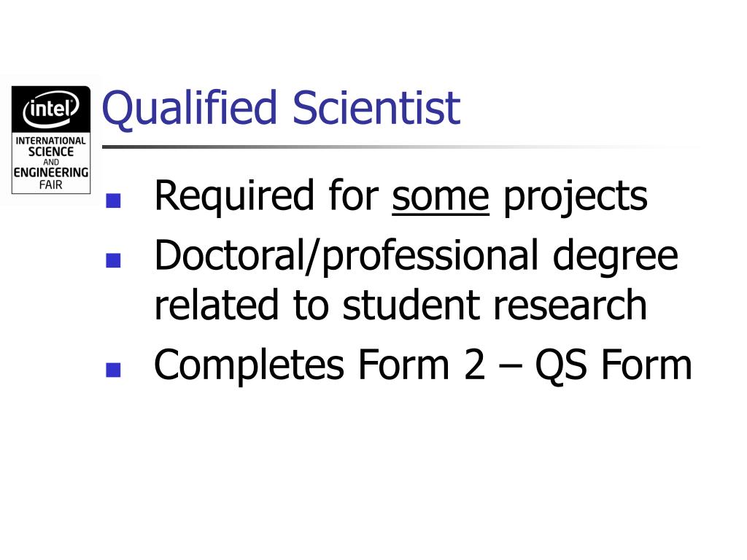Screen dimensions: 747x560
Task: Click the word "FAIR" in the logo
Action: point(51,184)
